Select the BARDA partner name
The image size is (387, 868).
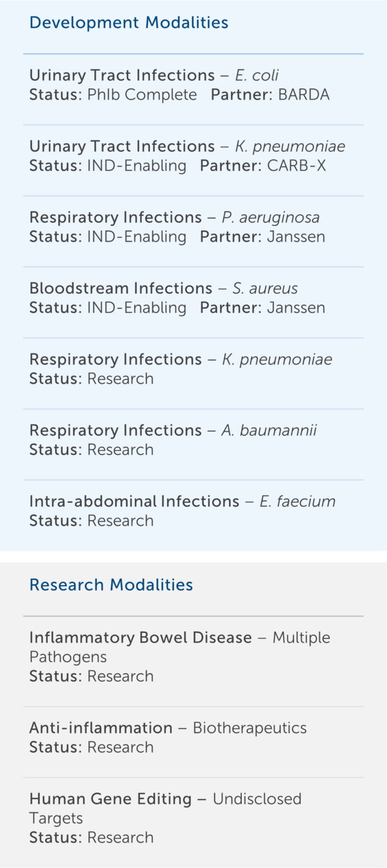[x=304, y=95]
